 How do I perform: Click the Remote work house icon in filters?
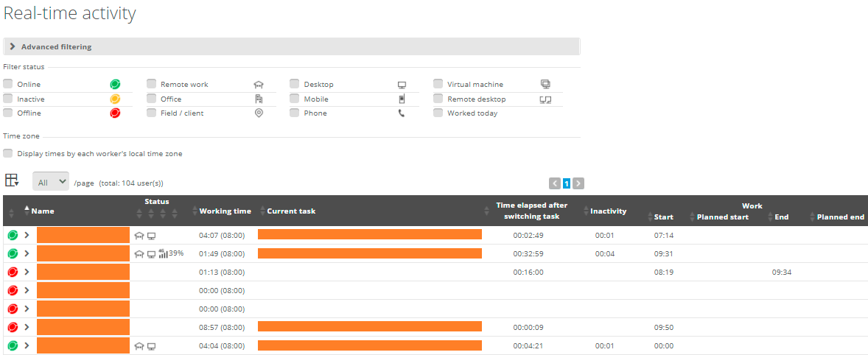pos(258,85)
